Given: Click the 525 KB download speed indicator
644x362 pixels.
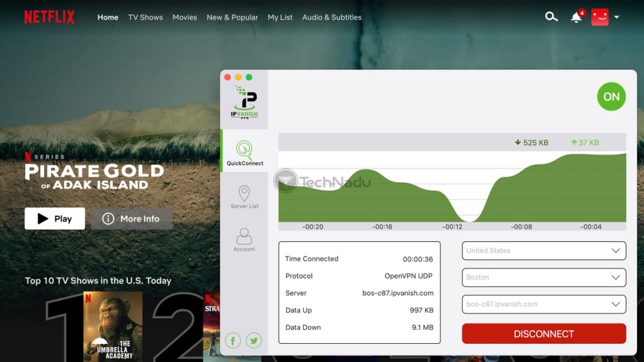Looking at the screenshot, I should (531, 143).
